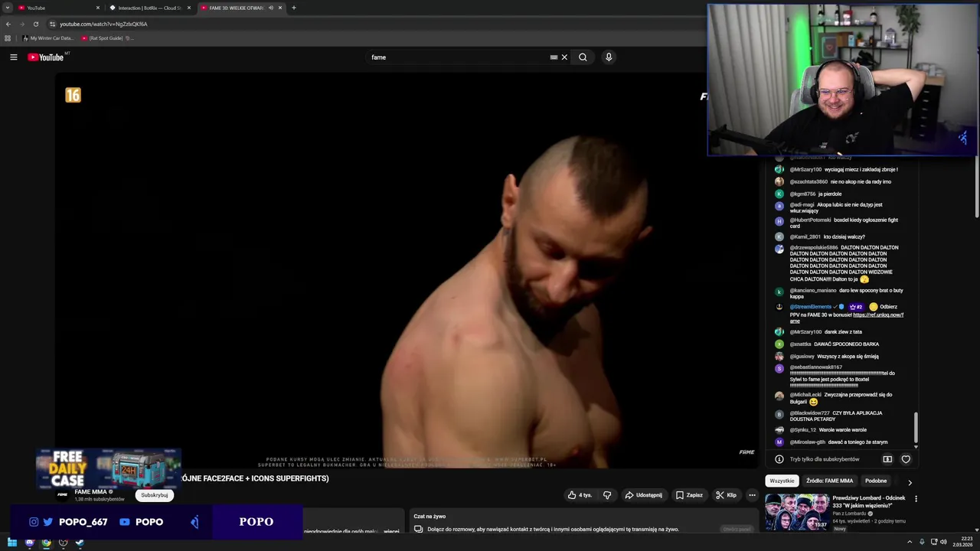Click chat user @StreamElements
Viewport: 980px width, 551px height.
pyautogui.click(x=811, y=307)
